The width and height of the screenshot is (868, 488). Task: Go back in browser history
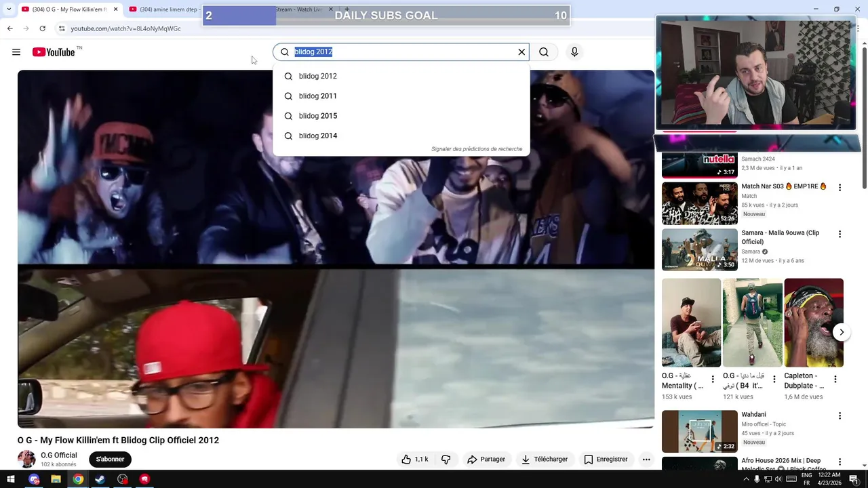pyautogui.click(x=9, y=28)
